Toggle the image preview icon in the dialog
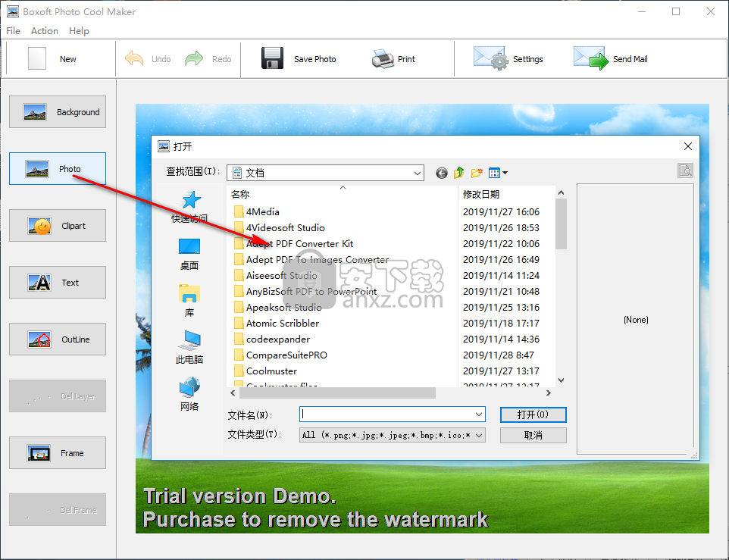Screen dimensions: 729x560 tap(685, 171)
